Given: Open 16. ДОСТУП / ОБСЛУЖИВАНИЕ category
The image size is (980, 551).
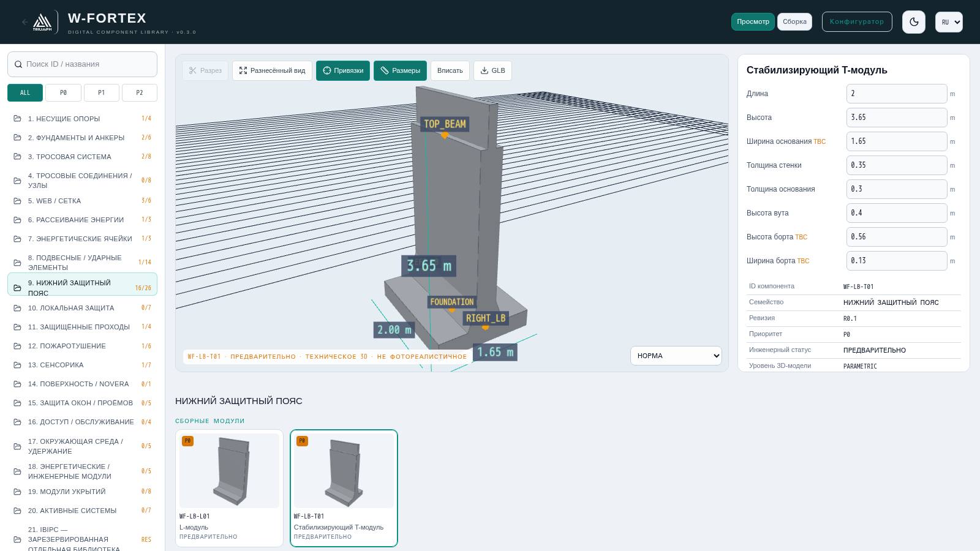Looking at the screenshot, I should (x=82, y=422).
